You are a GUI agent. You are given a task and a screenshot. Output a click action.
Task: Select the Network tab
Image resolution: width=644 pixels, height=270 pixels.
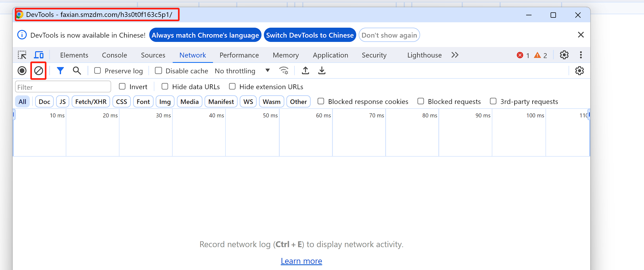[192, 55]
